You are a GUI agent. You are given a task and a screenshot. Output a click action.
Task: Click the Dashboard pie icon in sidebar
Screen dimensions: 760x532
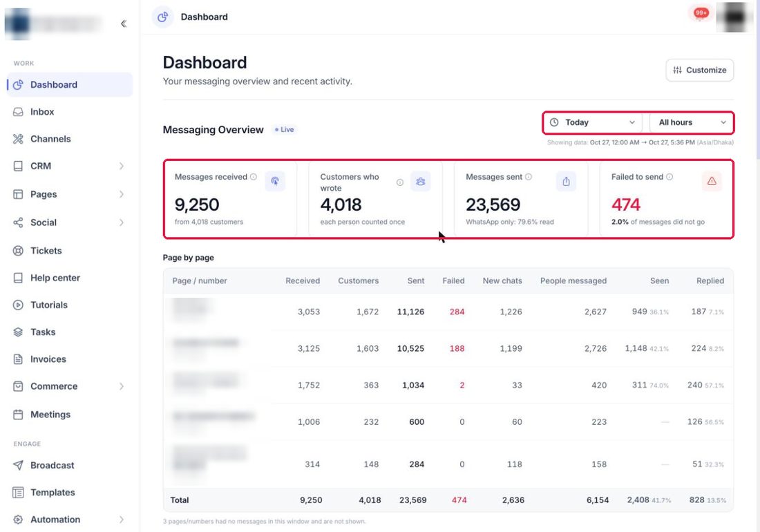18,85
